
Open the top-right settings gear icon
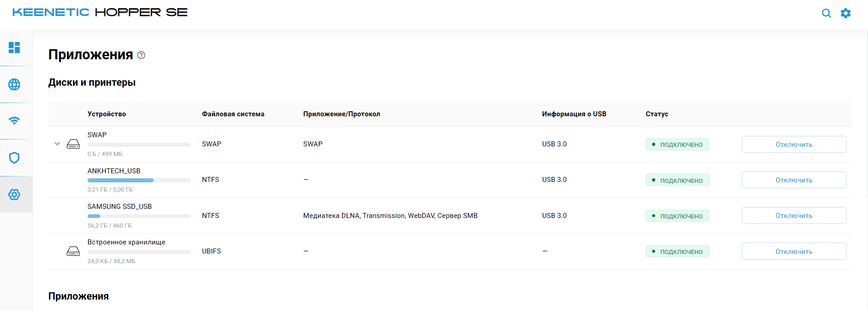click(x=846, y=13)
